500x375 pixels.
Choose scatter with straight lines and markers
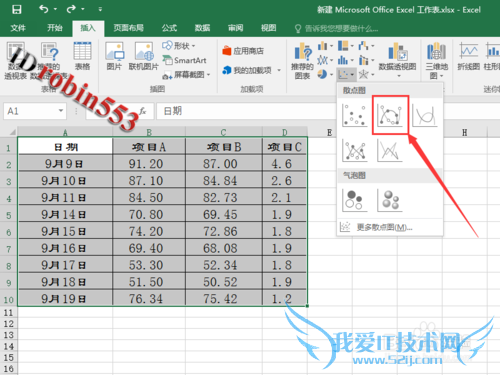tap(355, 150)
